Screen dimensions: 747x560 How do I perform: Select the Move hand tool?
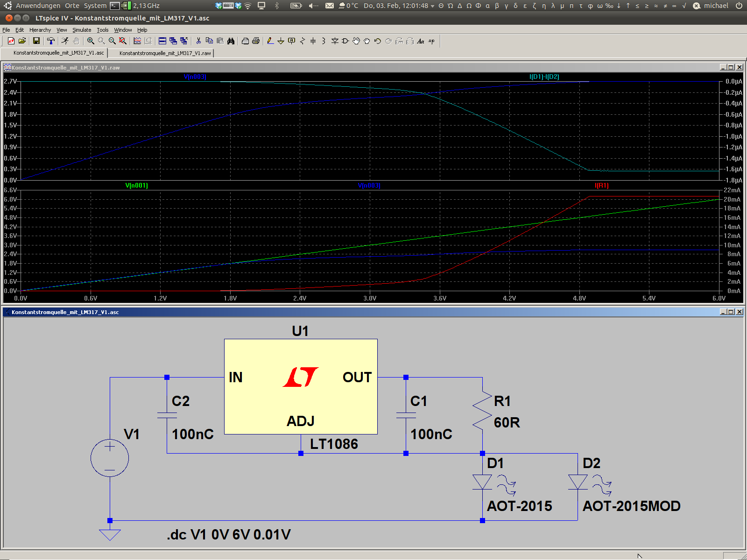pos(356,41)
